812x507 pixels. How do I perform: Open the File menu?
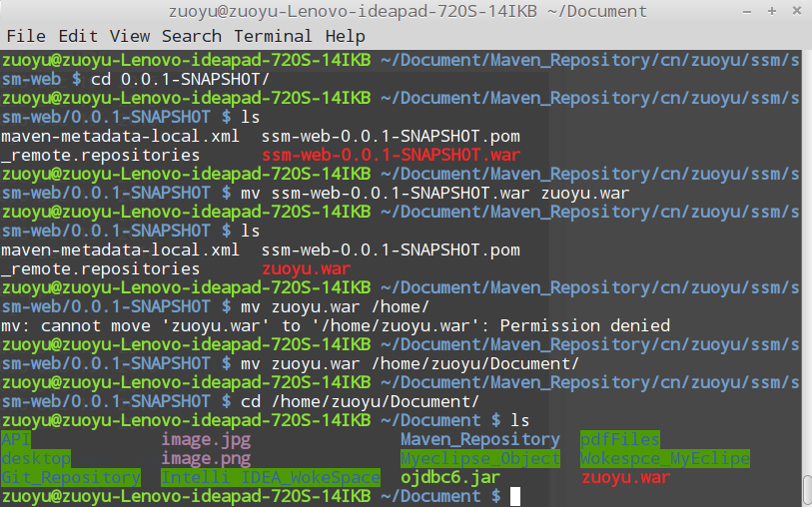tap(25, 36)
